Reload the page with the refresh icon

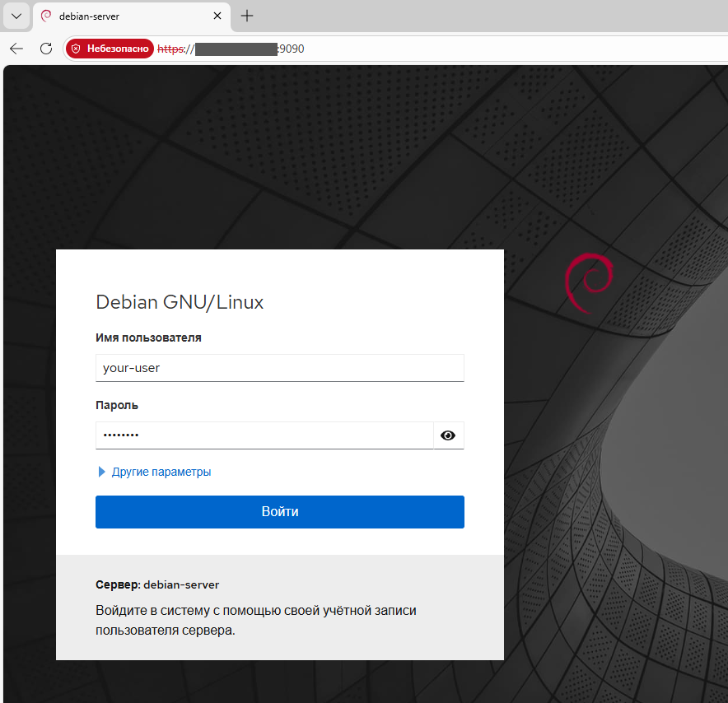click(x=46, y=49)
